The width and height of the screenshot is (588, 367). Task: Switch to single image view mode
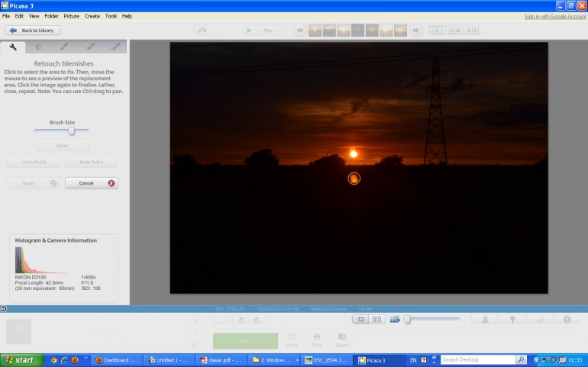click(361, 319)
